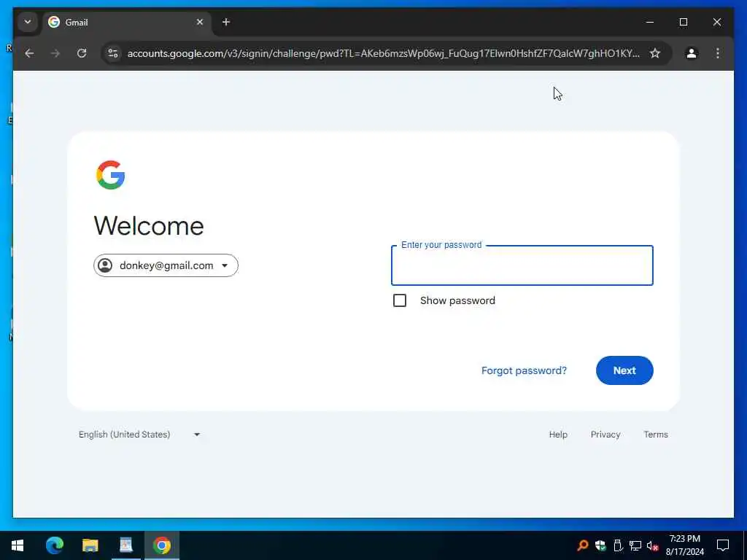The width and height of the screenshot is (747, 560).
Task: Launch Microsoft Edge from taskbar
Action: (x=54, y=545)
